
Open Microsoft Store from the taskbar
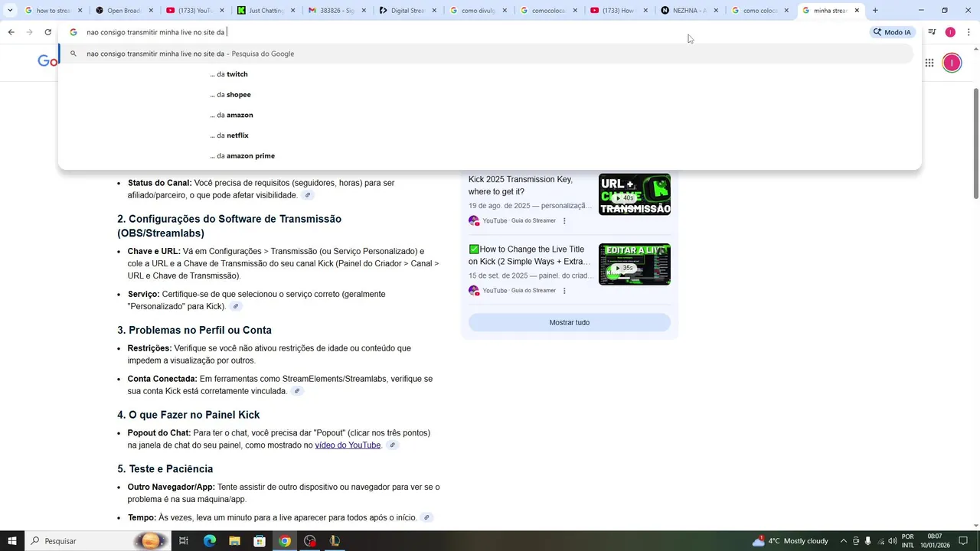(260, 541)
